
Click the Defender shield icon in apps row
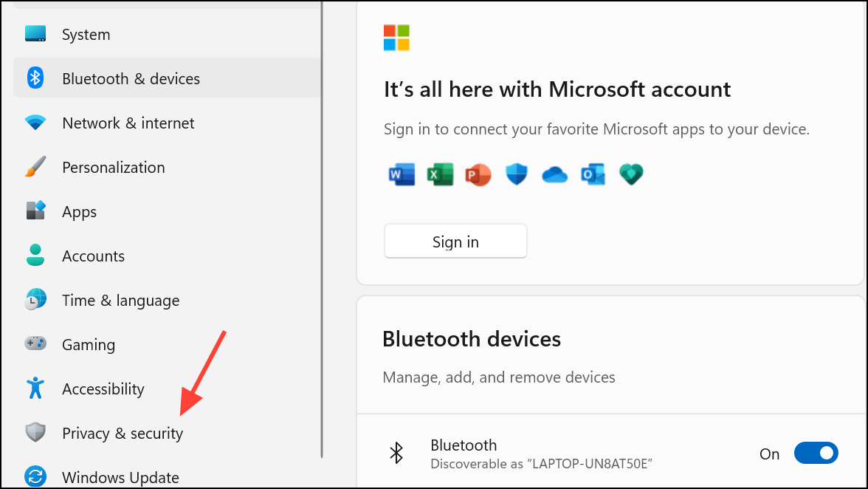coord(516,174)
